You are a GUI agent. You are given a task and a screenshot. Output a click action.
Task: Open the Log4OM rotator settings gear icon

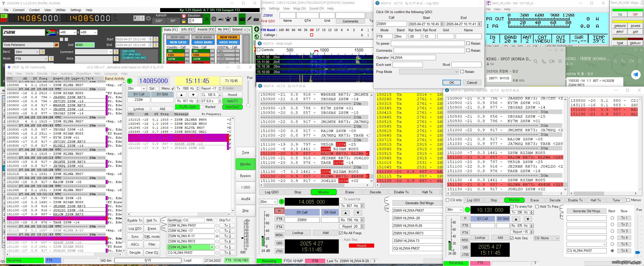coord(149,18)
